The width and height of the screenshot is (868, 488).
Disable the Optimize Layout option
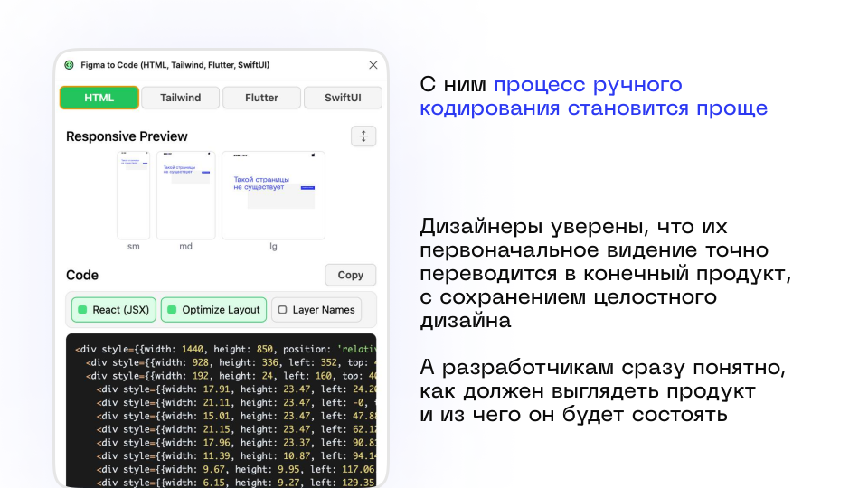coord(213,310)
